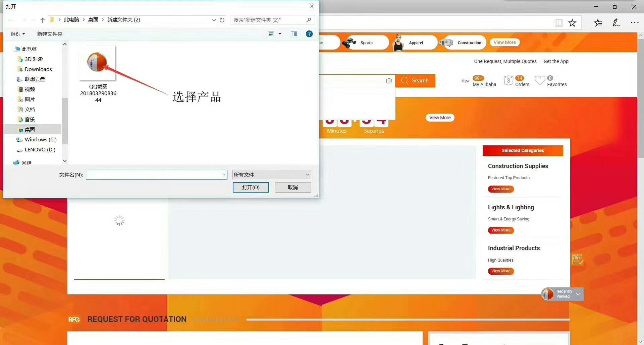This screenshot has height=345, width=644.
Task: Open Construction Supplies category heading
Action: click(x=518, y=166)
